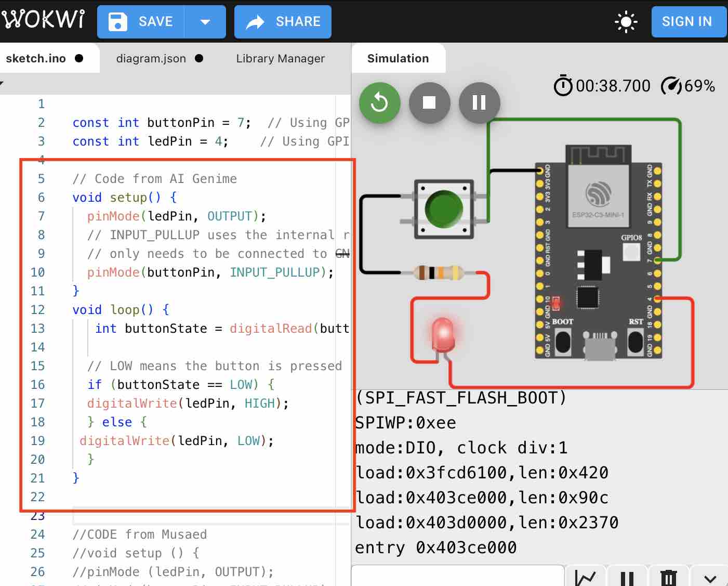Click the serial monitor input field
The height and width of the screenshot is (586, 728).
coord(458,576)
